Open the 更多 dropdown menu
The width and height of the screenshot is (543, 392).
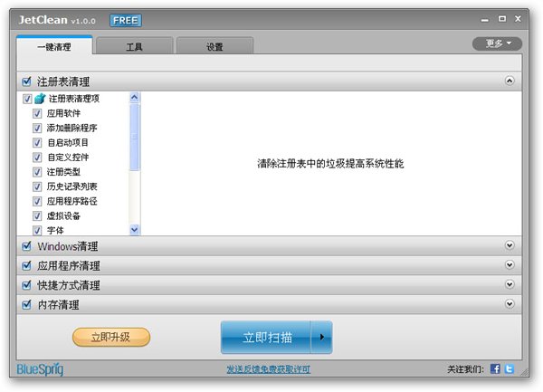pos(497,43)
